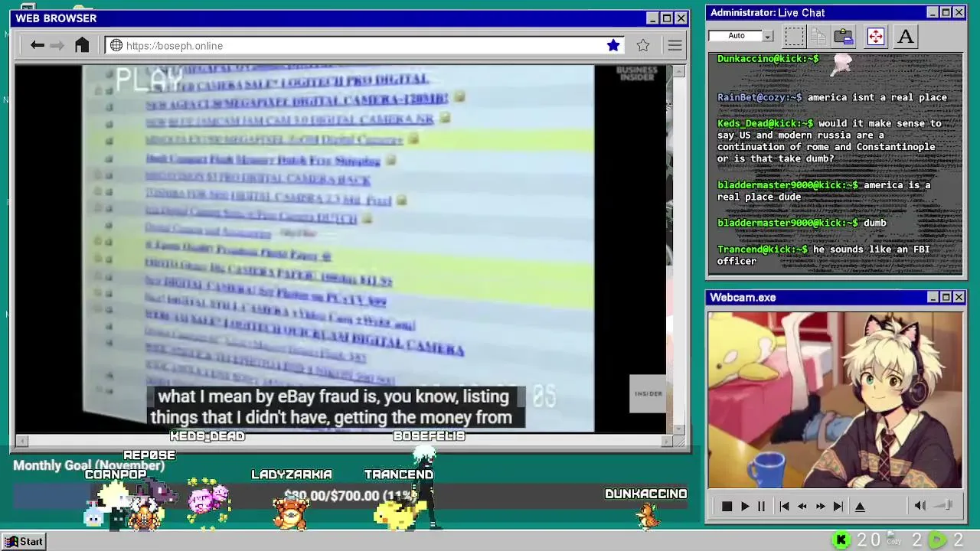Click the copy pages icon in Live Chat
Viewport: 980px width, 551px height.
pos(818,36)
